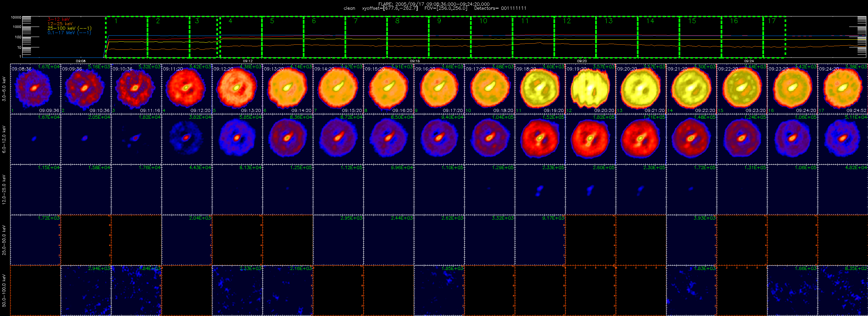Click the blue 0.1-17 MeV legend entry
Viewport: 868px width, 316px height.
click(69, 33)
